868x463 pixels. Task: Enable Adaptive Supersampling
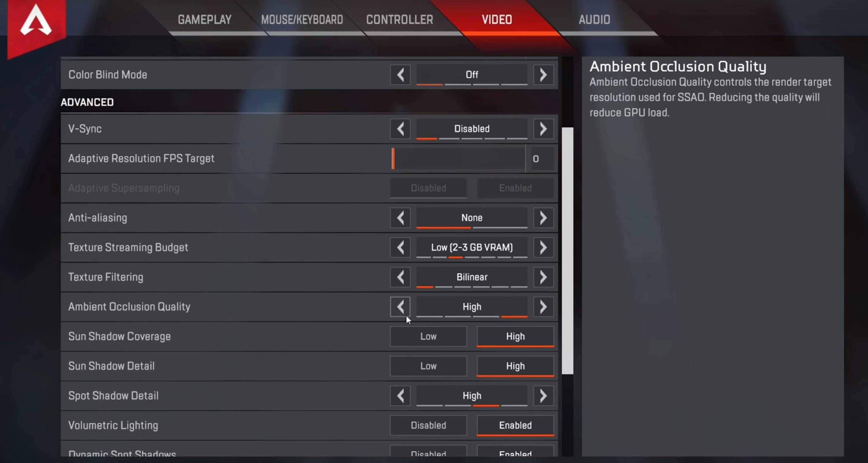point(515,188)
